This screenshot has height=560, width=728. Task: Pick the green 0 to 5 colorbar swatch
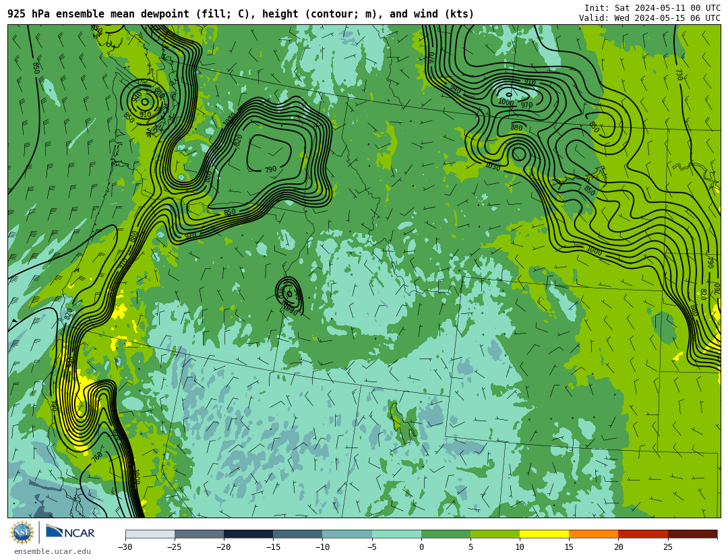[446, 534]
